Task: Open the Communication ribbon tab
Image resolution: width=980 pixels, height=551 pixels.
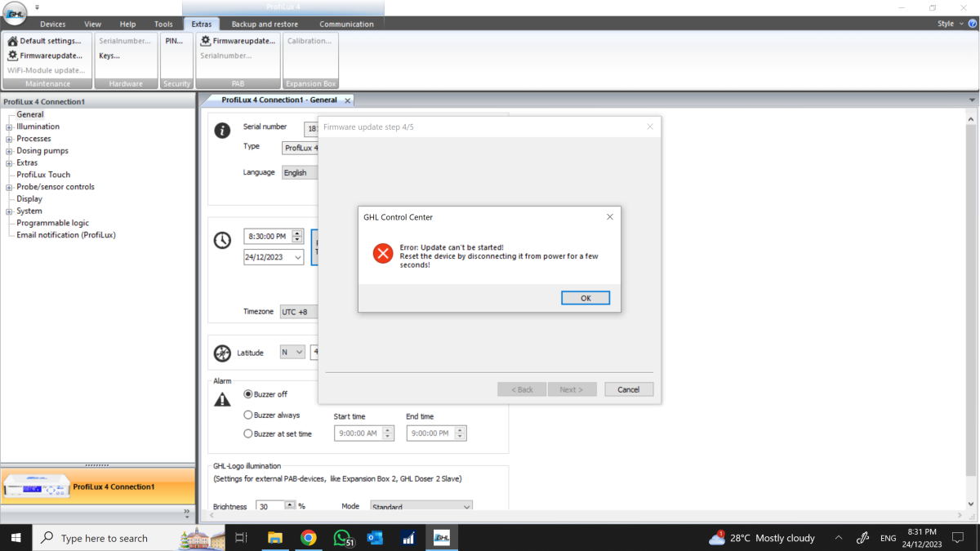Action: [346, 24]
